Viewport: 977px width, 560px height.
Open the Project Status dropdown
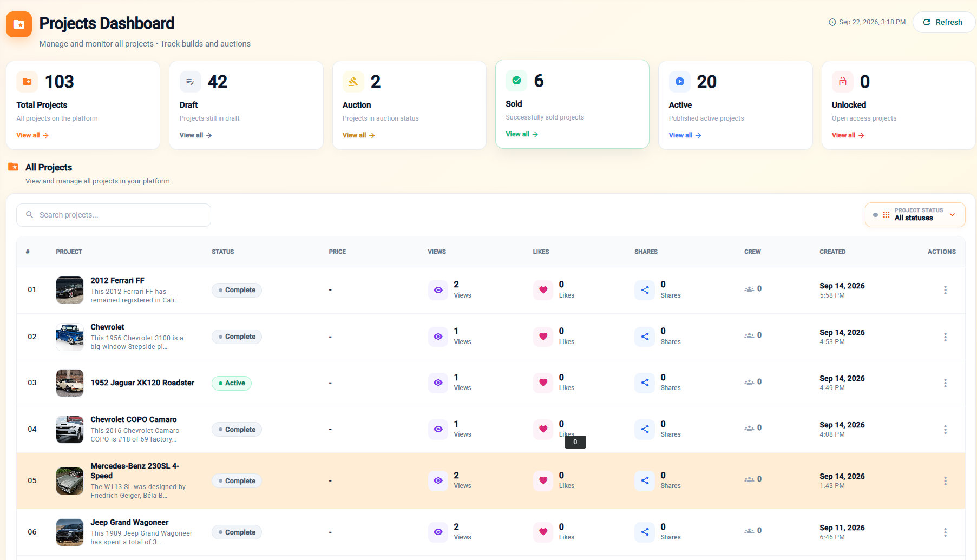click(915, 215)
